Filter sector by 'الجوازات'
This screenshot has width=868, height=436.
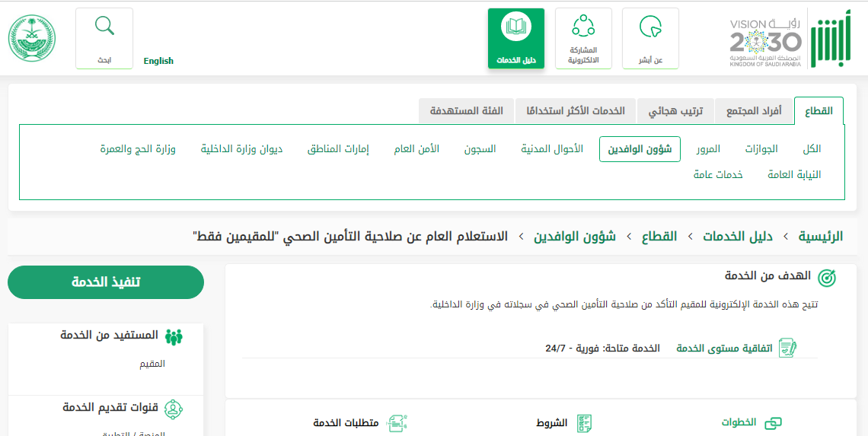[x=761, y=149]
